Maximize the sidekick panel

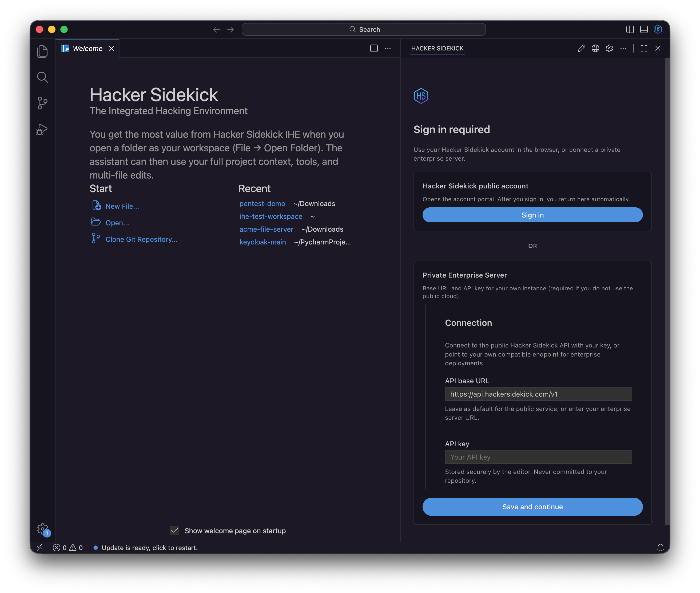click(644, 48)
